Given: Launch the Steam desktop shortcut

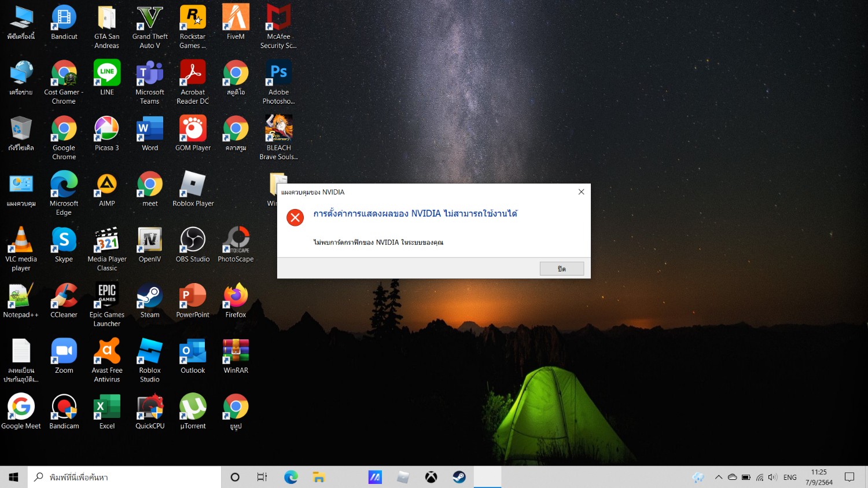Looking at the screenshot, I should (150, 300).
